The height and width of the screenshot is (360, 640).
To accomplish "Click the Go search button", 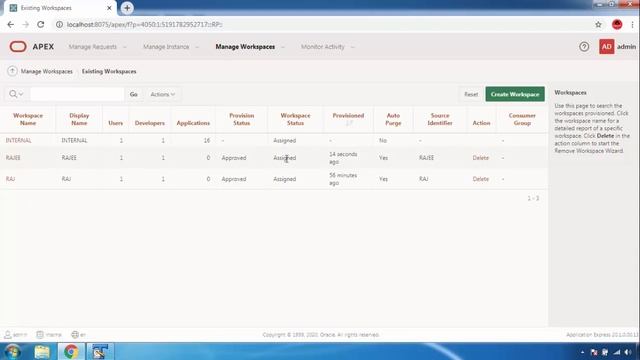I will pos(133,94).
